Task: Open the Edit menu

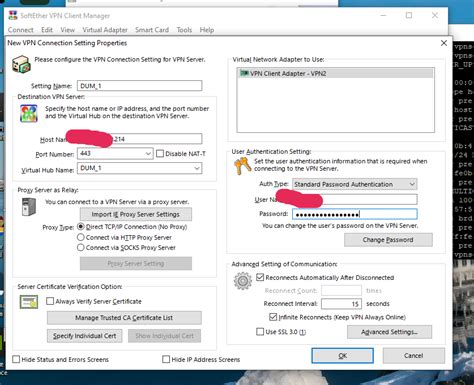Action: coord(47,30)
